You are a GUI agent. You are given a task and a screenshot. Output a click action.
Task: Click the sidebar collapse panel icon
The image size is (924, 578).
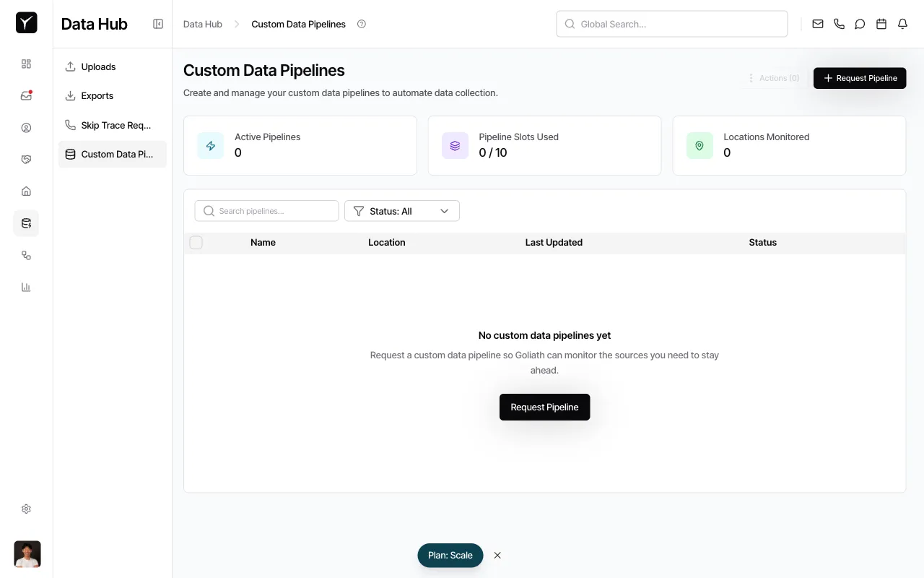(157, 23)
